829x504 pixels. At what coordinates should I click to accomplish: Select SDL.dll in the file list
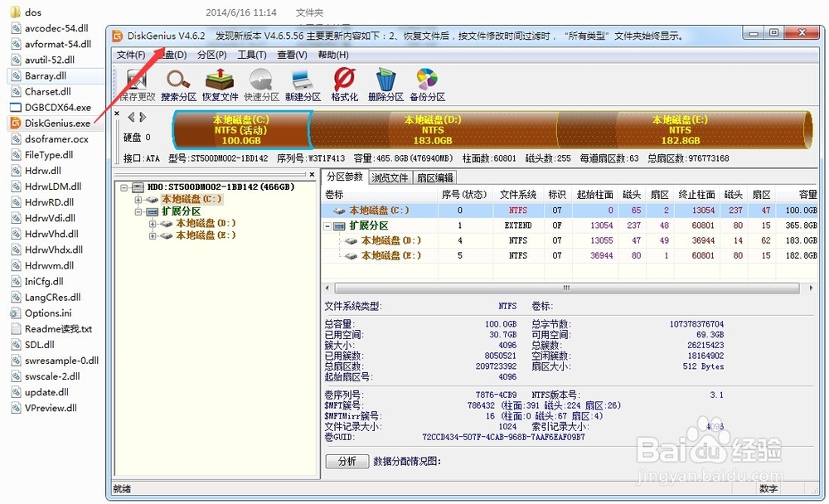point(39,345)
